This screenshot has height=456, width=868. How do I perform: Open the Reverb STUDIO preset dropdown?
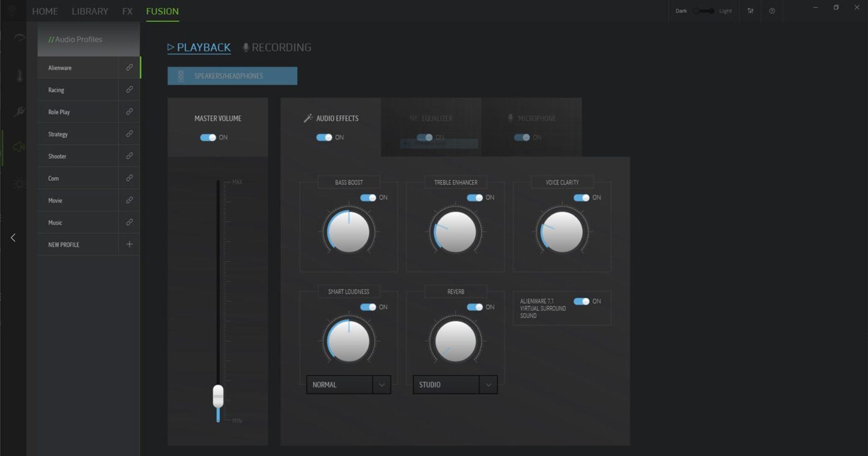[x=488, y=385]
